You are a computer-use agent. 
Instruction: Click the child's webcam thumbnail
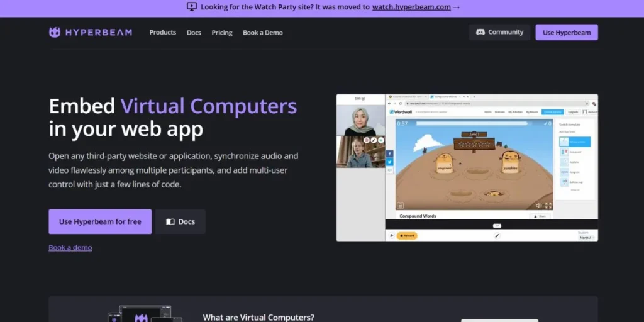coord(360,152)
